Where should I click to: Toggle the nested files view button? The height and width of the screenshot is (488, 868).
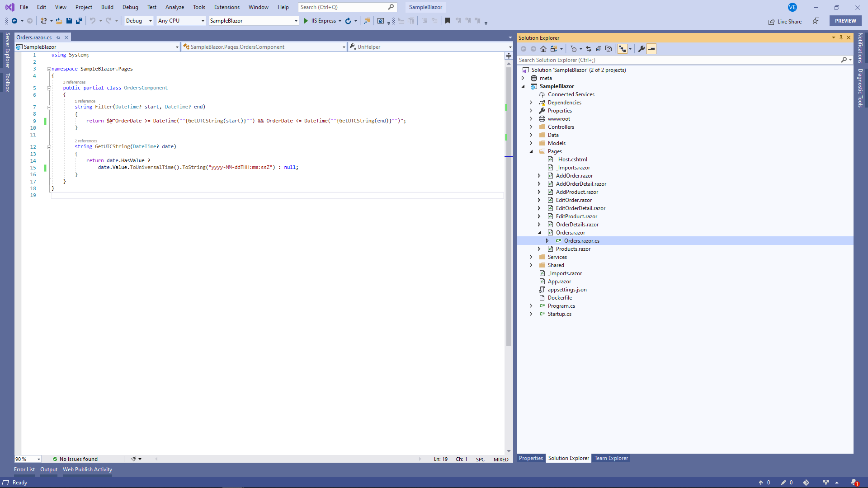click(623, 49)
